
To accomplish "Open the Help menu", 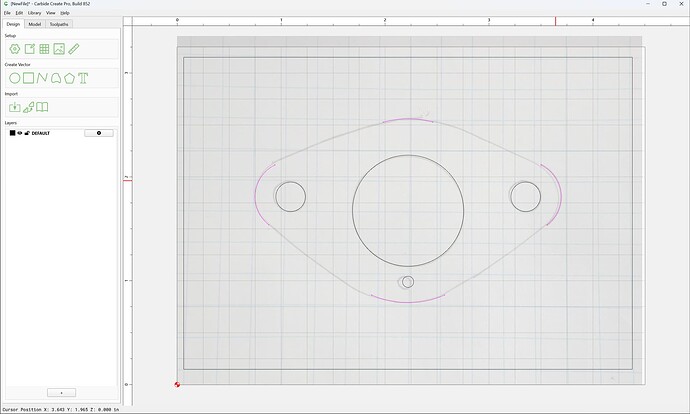I will 65,13.
